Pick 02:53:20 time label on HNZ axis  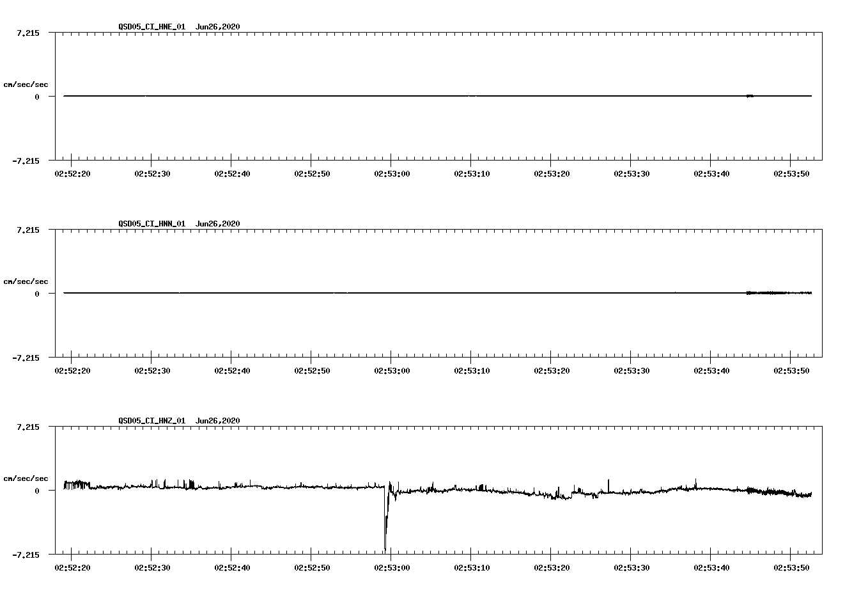click(x=552, y=568)
